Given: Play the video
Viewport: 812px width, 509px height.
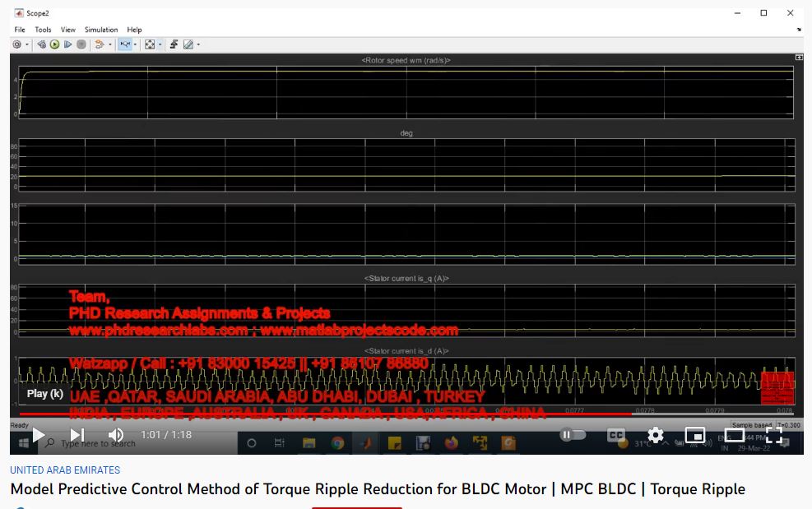Looking at the screenshot, I should [38, 435].
